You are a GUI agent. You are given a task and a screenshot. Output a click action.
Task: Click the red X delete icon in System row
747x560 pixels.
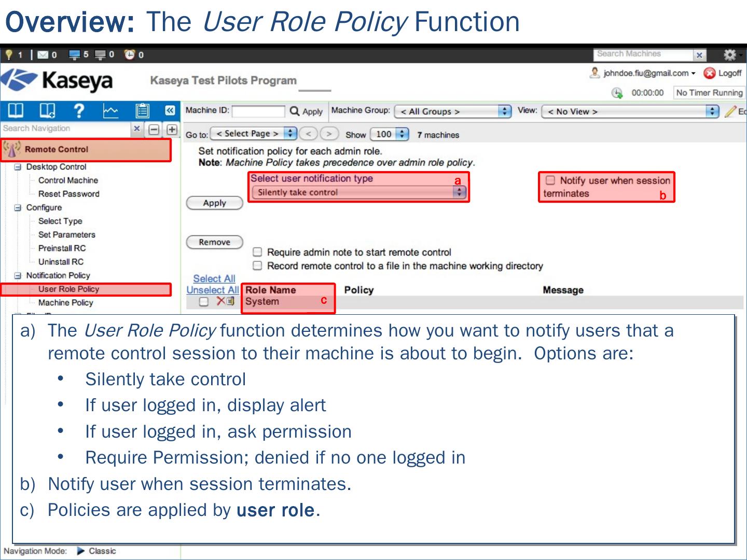[220, 301]
